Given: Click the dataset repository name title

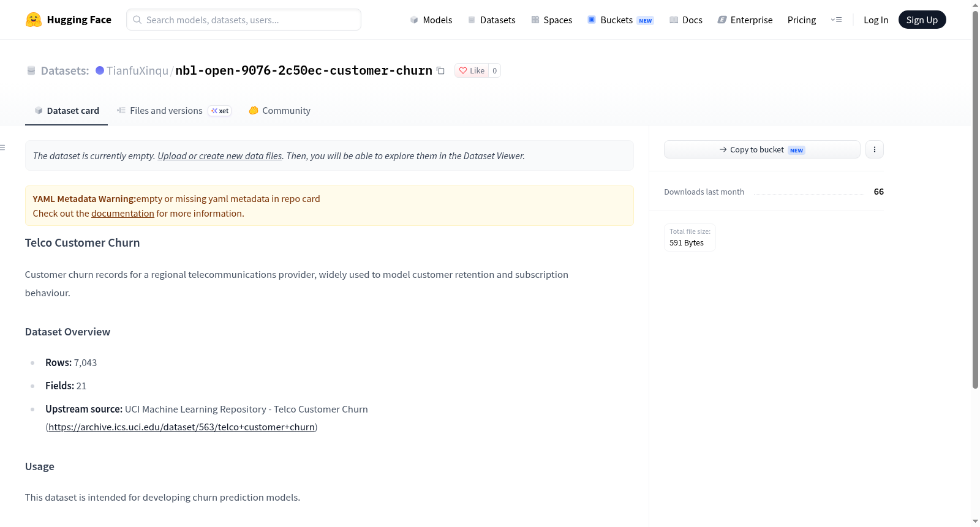Looking at the screenshot, I should point(304,70).
